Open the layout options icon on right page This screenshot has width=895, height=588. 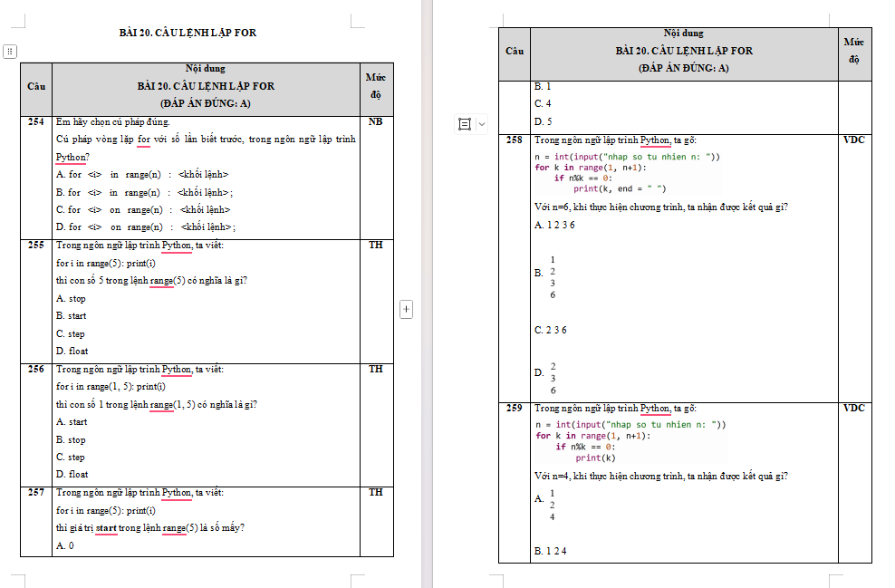pos(465,123)
